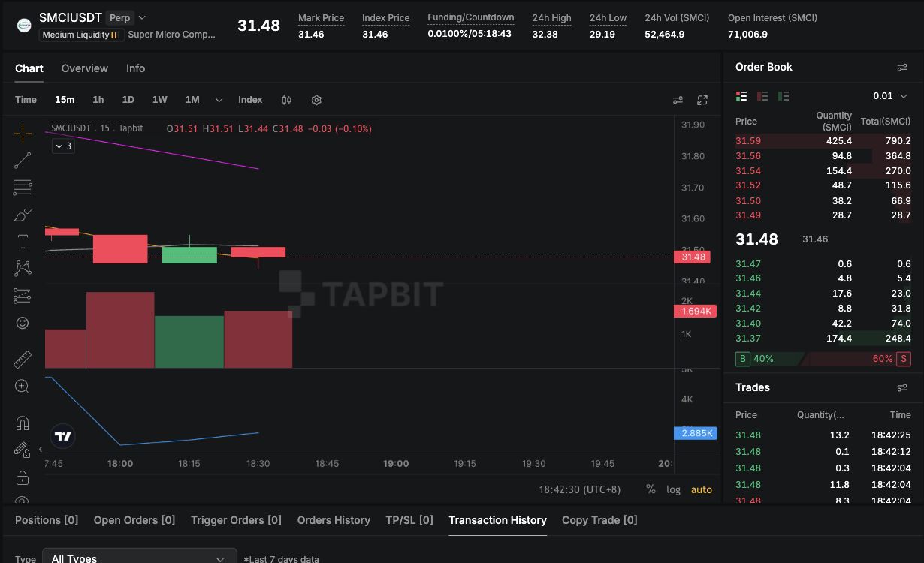Screen dimensions: 924x563
Task: Open Order Book settings icon
Action: [x=902, y=68]
